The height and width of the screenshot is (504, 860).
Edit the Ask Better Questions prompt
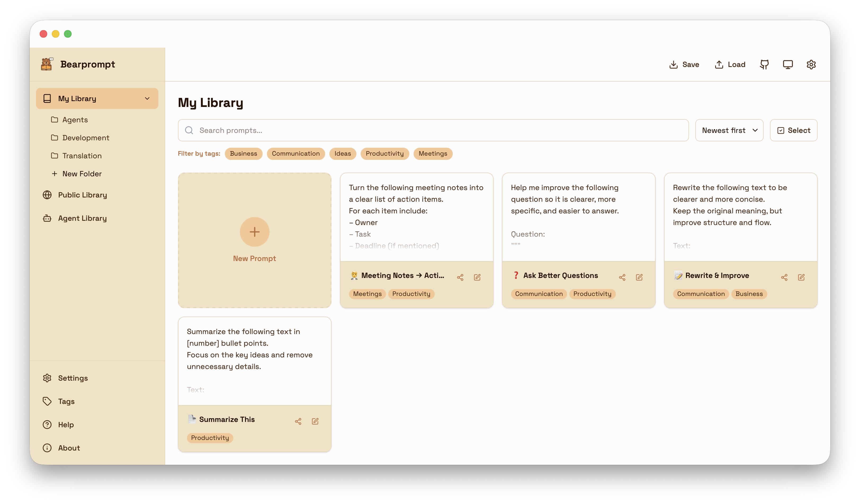[639, 277]
